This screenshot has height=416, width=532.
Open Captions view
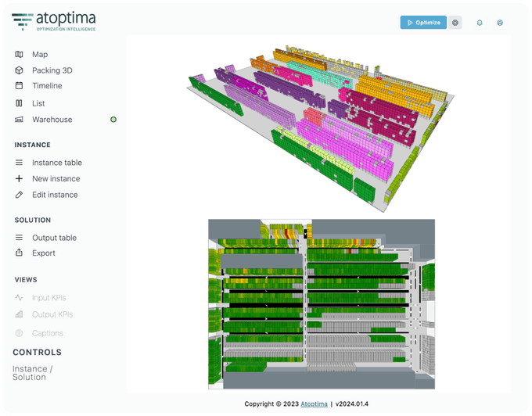48,333
